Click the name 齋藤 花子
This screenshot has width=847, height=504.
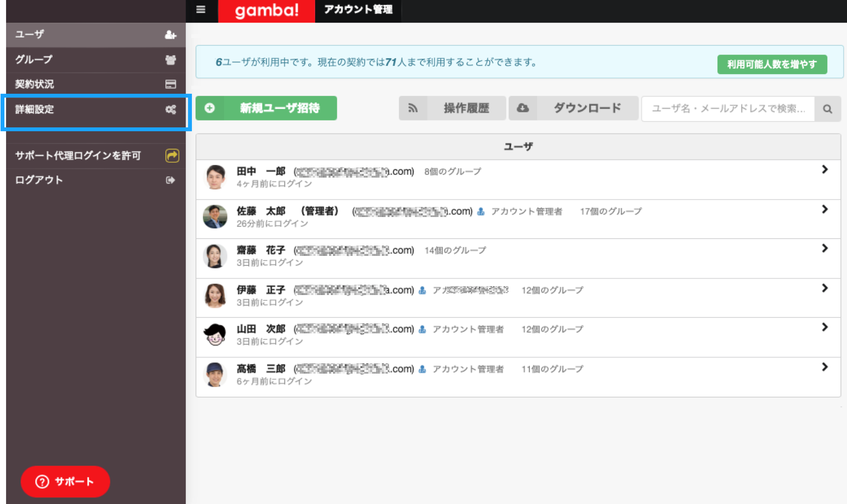click(261, 250)
